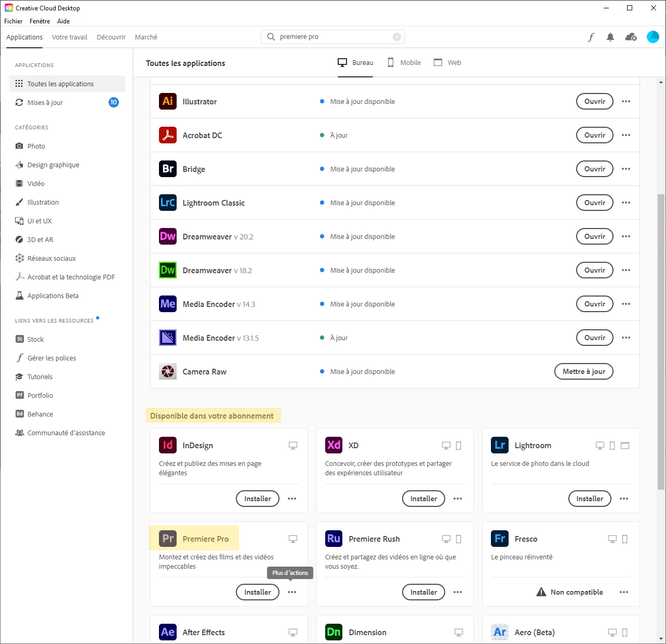Viewport: 666px width, 644px height.
Task: Click the vertical scrollbar thumb
Action: (x=661, y=342)
